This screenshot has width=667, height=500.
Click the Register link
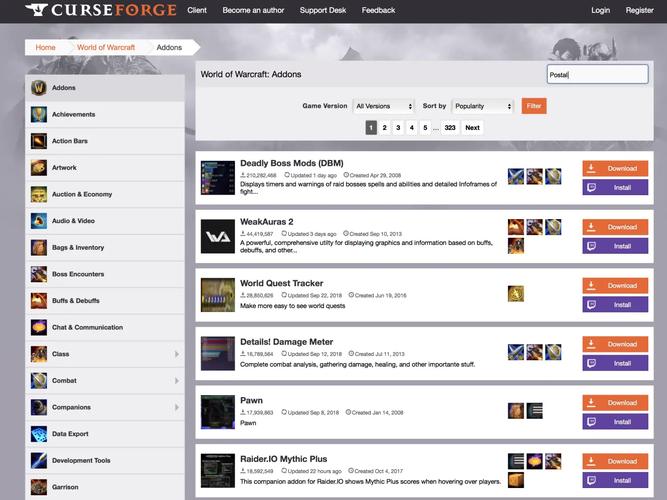click(639, 10)
